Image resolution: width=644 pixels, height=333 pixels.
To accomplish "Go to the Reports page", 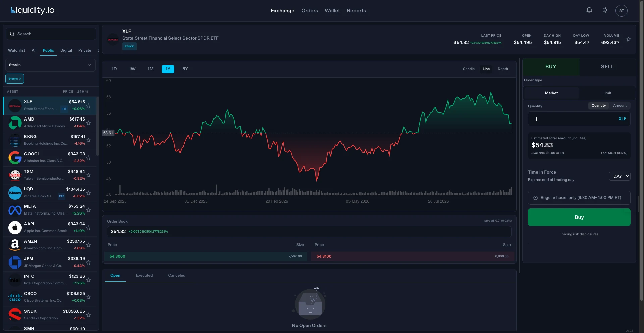I will click(x=356, y=11).
